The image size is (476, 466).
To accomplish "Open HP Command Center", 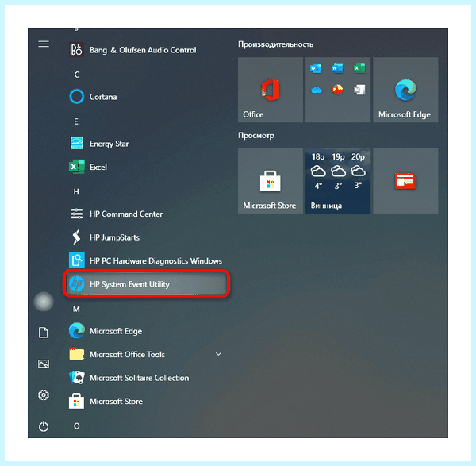I will coord(146,214).
